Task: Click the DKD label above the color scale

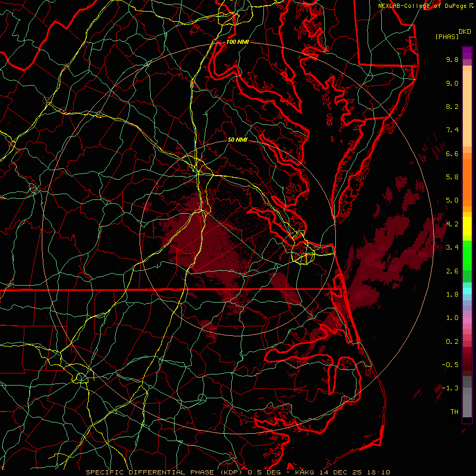Action: [465, 32]
